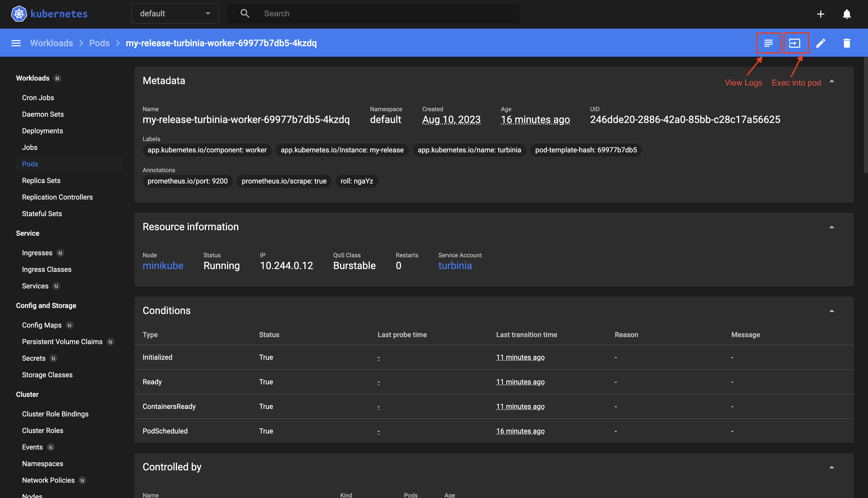Delete pod with trash icon
This screenshot has width=868, height=498.
pyautogui.click(x=846, y=43)
